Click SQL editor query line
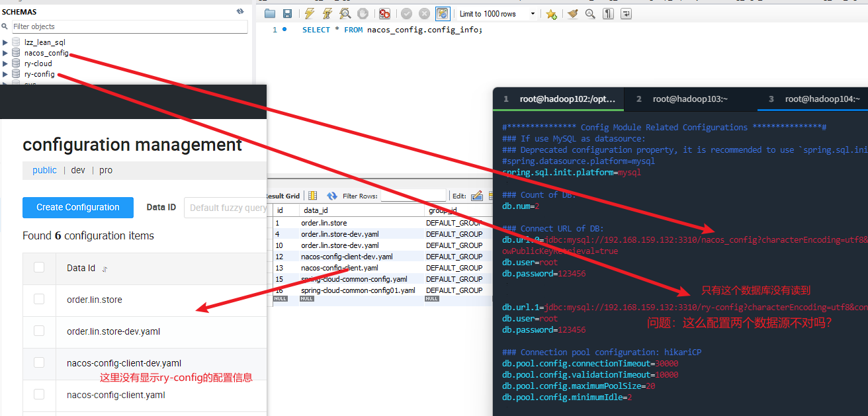This screenshot has width=868, height=416. [x=392, y=30]
